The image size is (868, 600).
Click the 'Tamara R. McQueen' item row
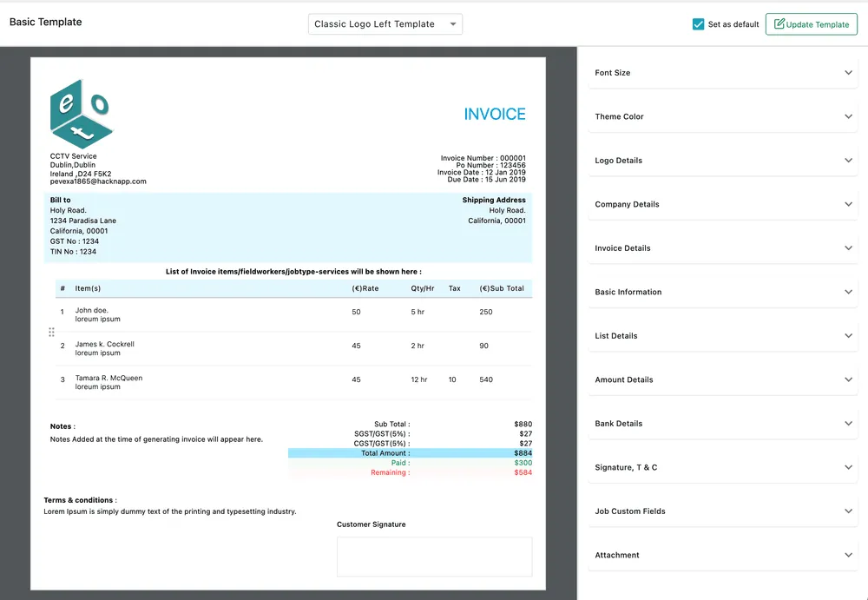pyautogui.click(x=293, y=382)
